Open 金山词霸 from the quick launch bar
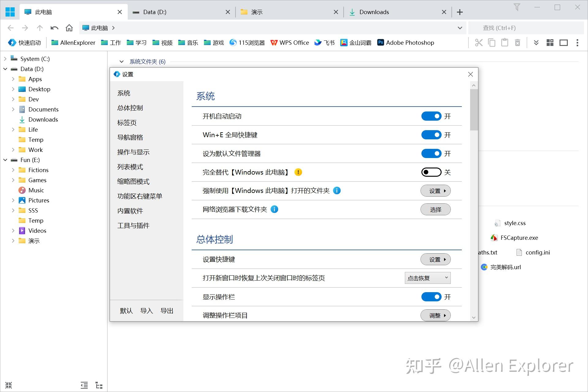 tap(356, 43)
